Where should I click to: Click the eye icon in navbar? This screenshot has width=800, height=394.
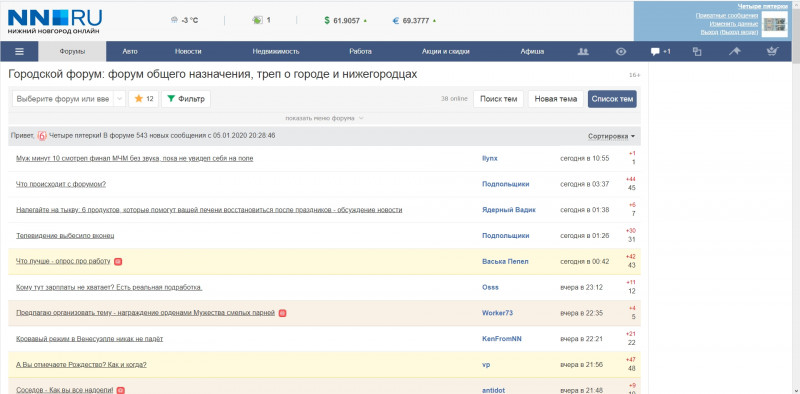620,52
